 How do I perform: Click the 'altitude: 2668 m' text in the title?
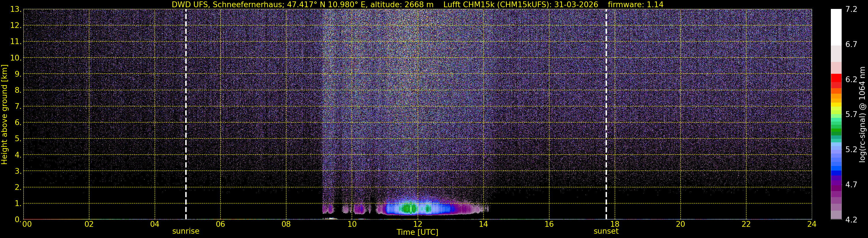pyautogui.click(x=402, y=5)
